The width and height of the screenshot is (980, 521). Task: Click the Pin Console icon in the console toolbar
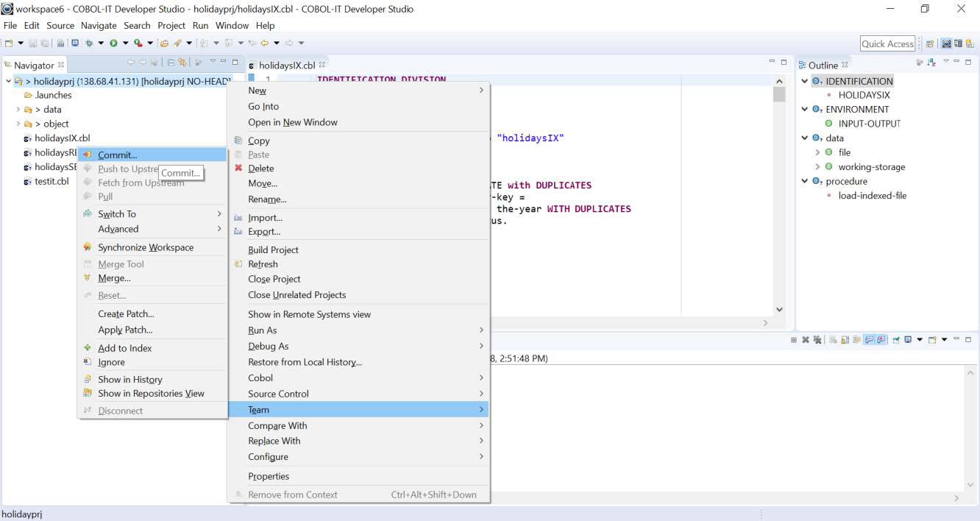[897, 340]
